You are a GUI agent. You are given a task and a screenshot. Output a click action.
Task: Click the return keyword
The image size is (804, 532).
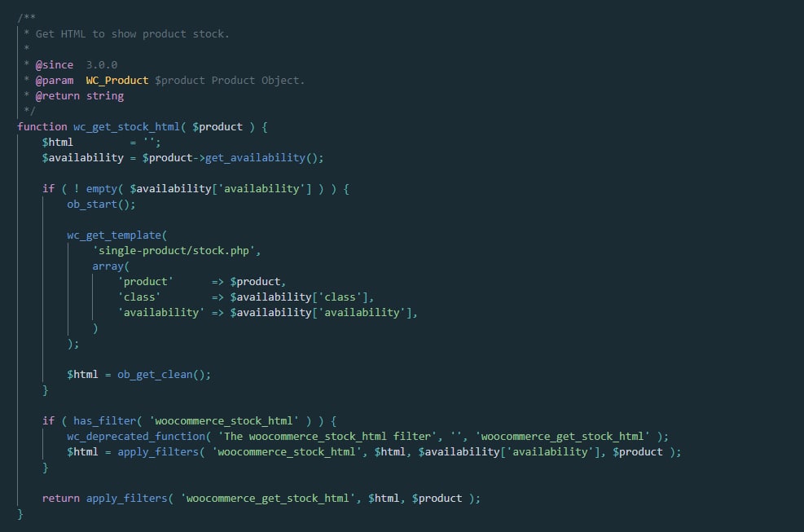pyautogui.click(x=61, y=498)
